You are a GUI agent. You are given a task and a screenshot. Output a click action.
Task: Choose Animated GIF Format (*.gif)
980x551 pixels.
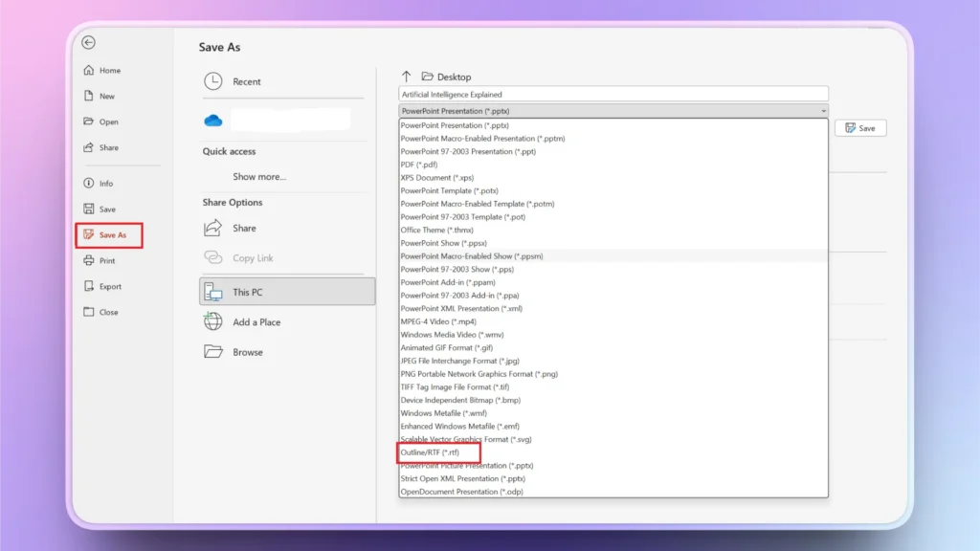tap(613, 348)
